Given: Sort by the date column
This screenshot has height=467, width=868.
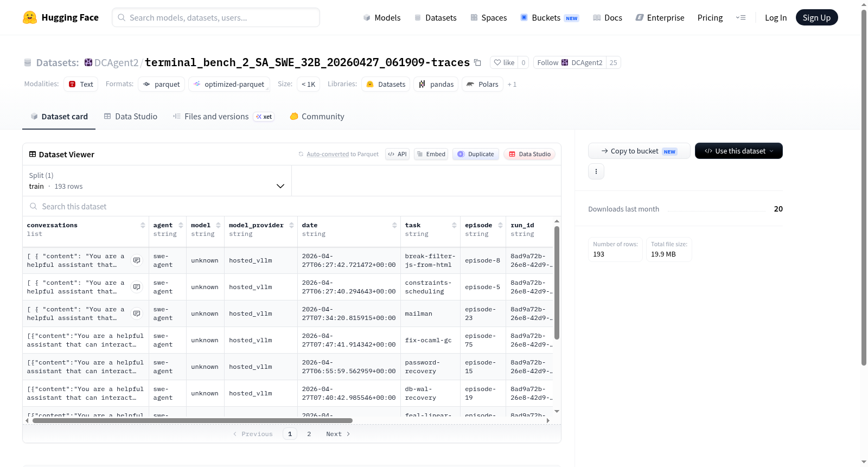Looking at the screenshot, I should point(394,225).
